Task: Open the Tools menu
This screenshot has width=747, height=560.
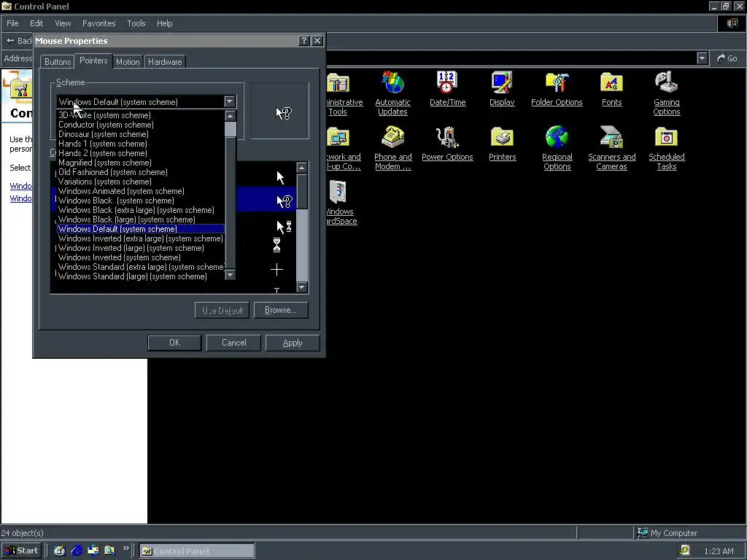Action: click(136, 23)
